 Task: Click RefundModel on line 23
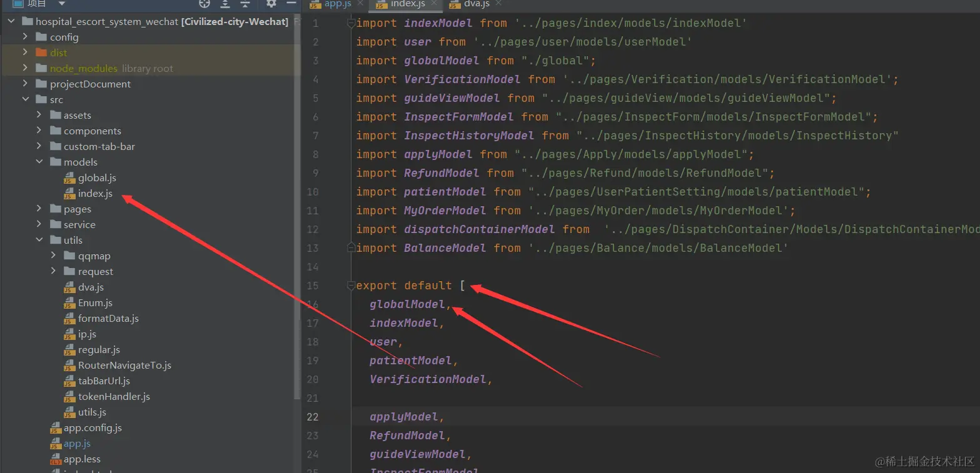pos(407,436)
